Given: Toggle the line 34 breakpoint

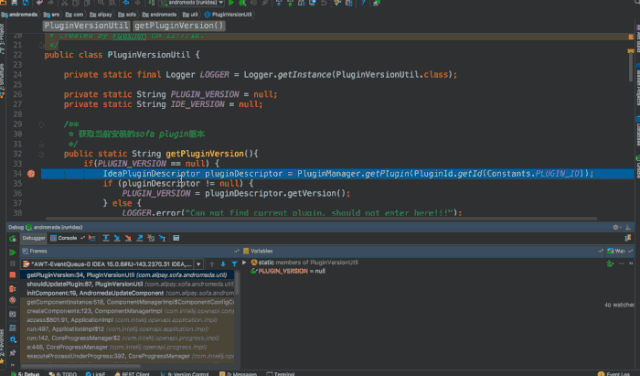Looking at the screenshot, I should point(31,174).
